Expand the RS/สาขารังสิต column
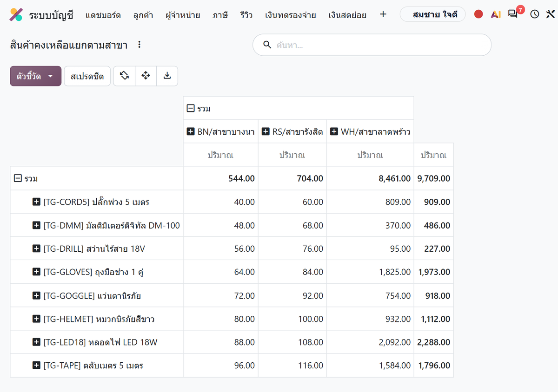558x392 pixels. tap(266, 131)
